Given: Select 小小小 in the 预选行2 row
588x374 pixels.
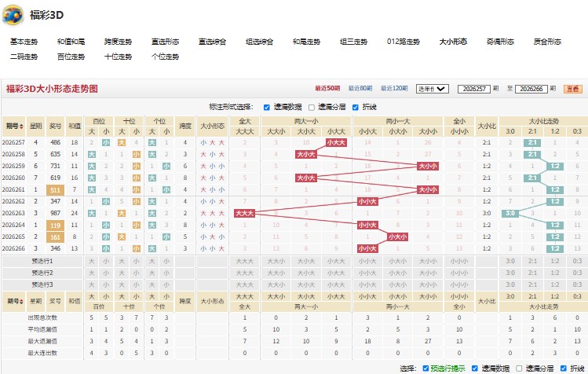Looking at the screenshot, I should click(x=459, y=273).
